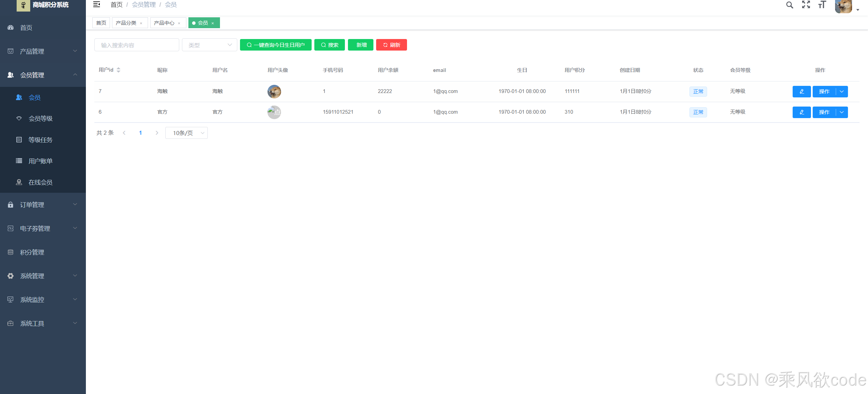Close the 产品分类 tab
This screenshot has width=868, height=394.
(141, 23)
